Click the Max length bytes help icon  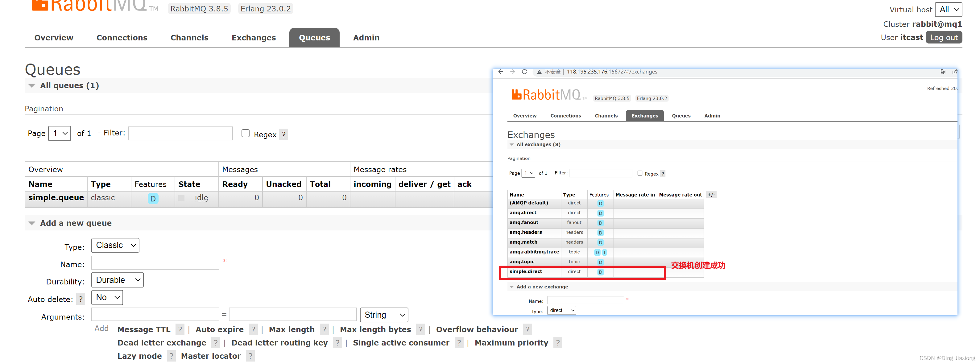[x=420, y=329]
